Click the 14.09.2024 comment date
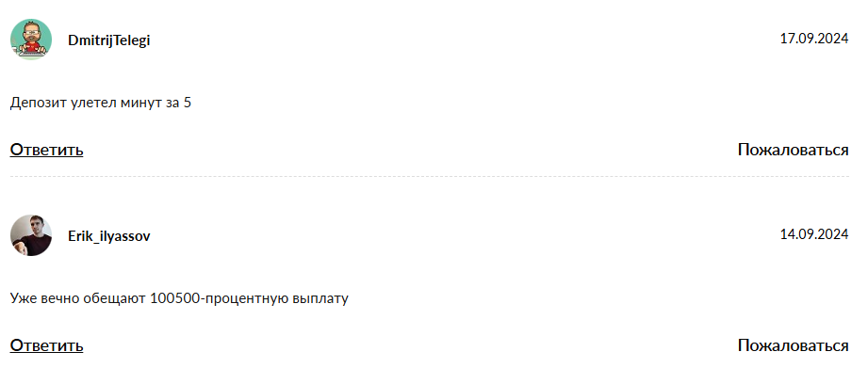 click(x=813, y=234)
